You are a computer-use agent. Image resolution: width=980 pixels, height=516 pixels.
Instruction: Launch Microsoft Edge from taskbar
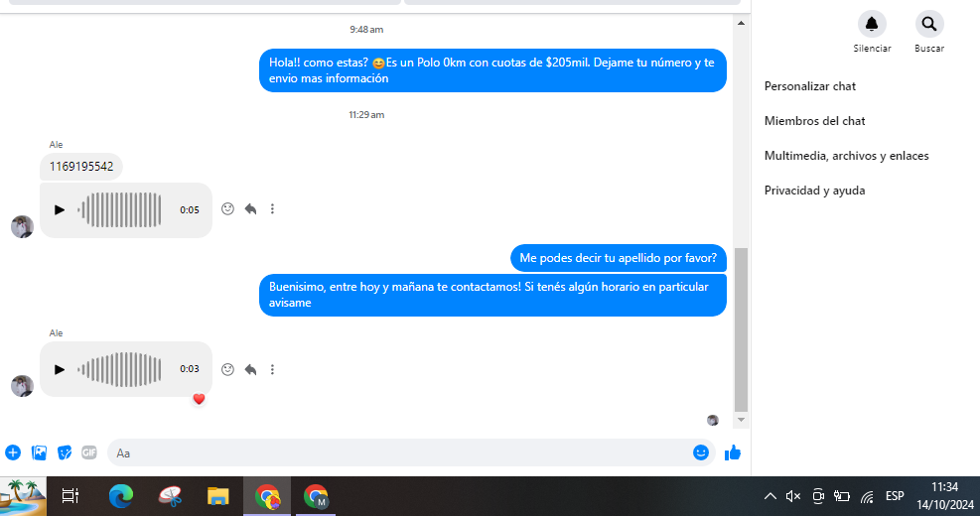[x=120, y=496]
